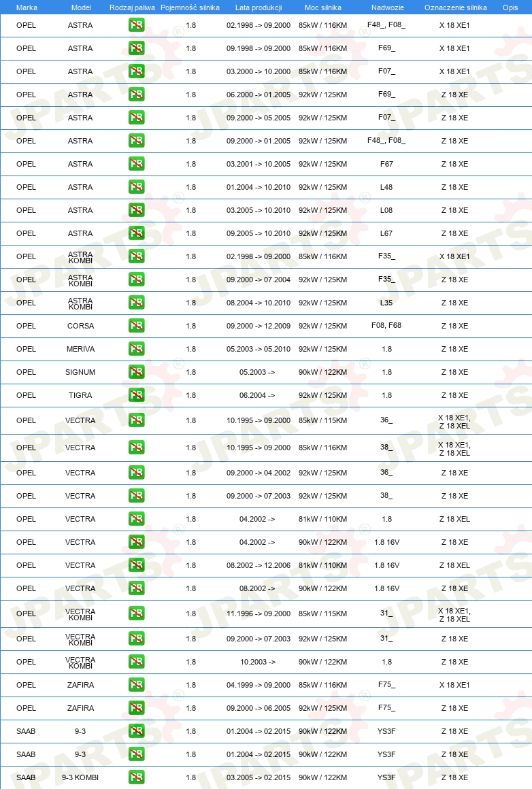Click body code F08, F68

point(386,326)
